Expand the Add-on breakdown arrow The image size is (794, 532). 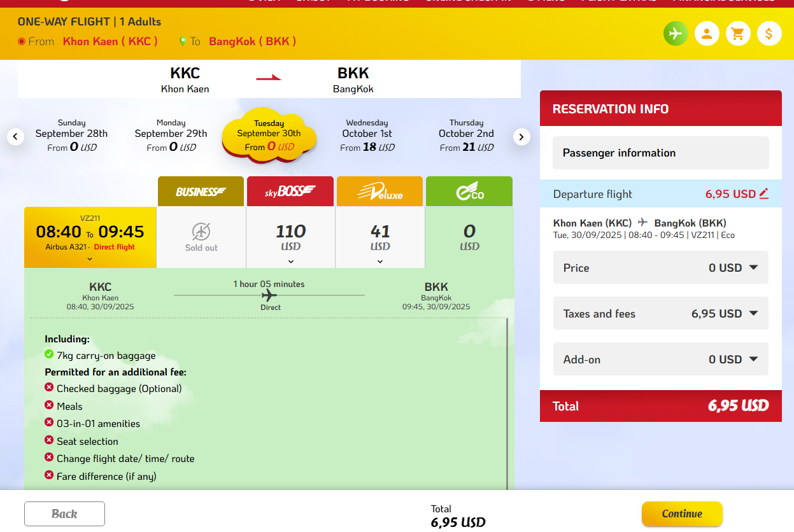[x=754, y=360]
